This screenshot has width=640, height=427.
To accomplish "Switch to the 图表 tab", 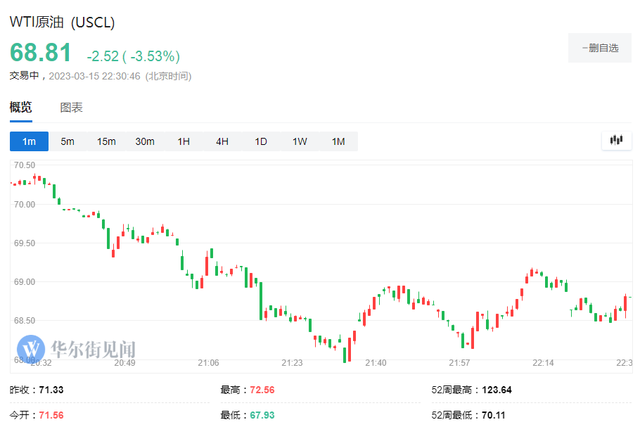I will [71, 107].
